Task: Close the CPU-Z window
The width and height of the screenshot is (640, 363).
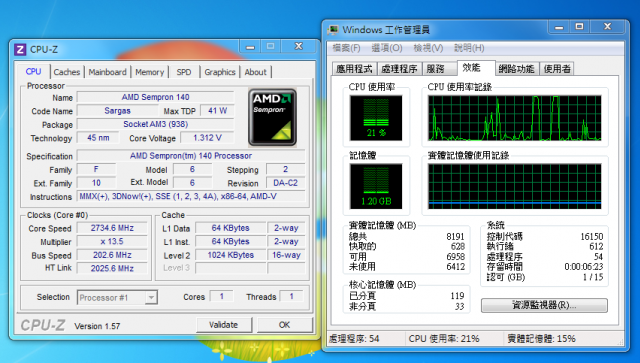Action: click(x=299, y=47)
